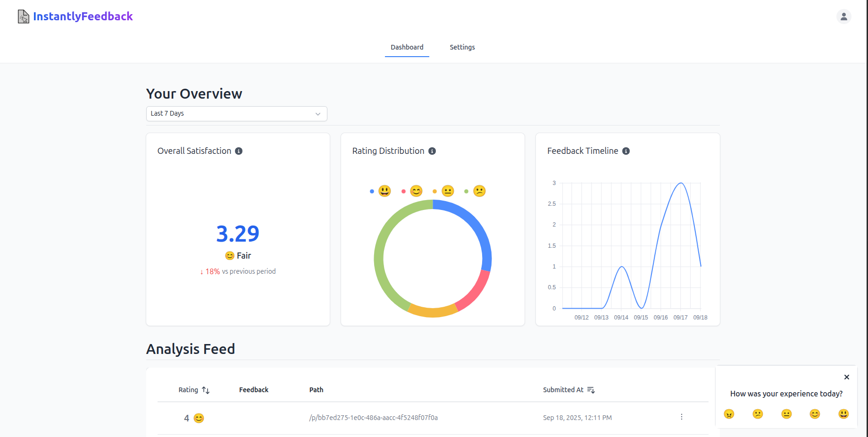Toggle the blue happy-face legend entry

pos(378,191)
